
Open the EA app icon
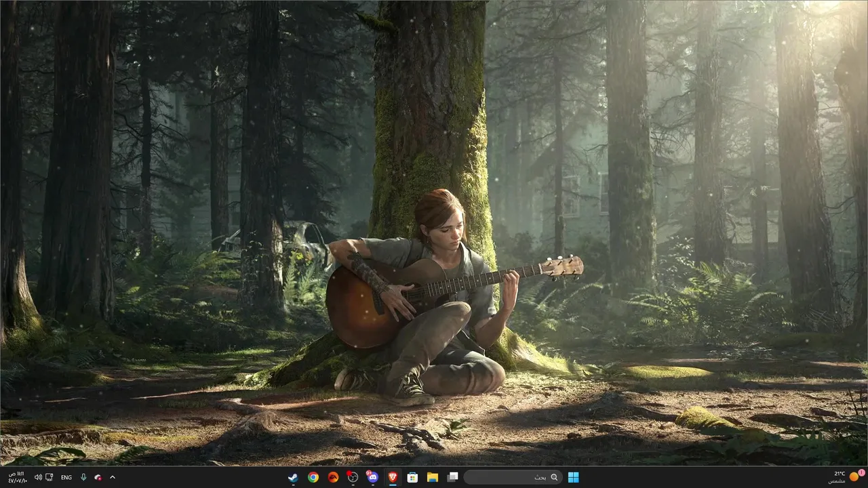coord(333,477)
